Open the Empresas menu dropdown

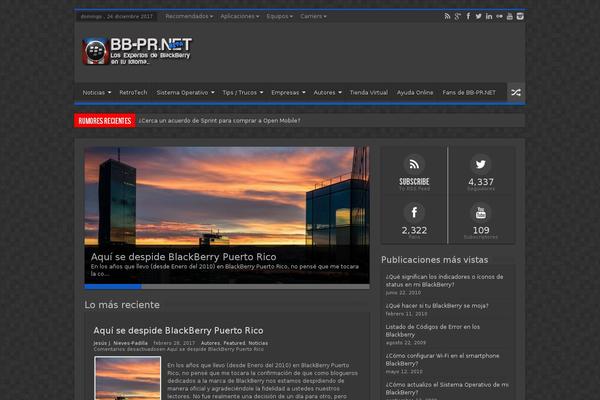(289, 93)
